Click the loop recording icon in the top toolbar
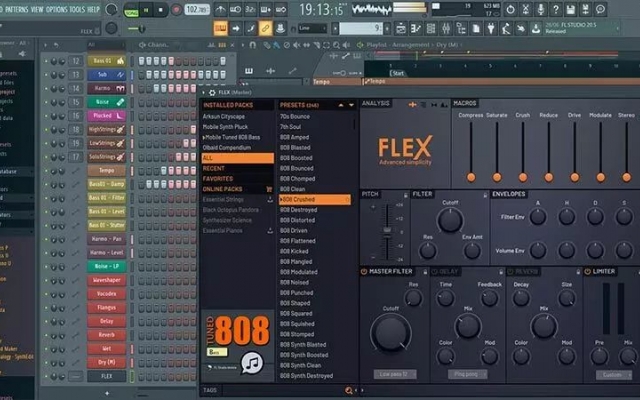 click(x=281, y=9)
